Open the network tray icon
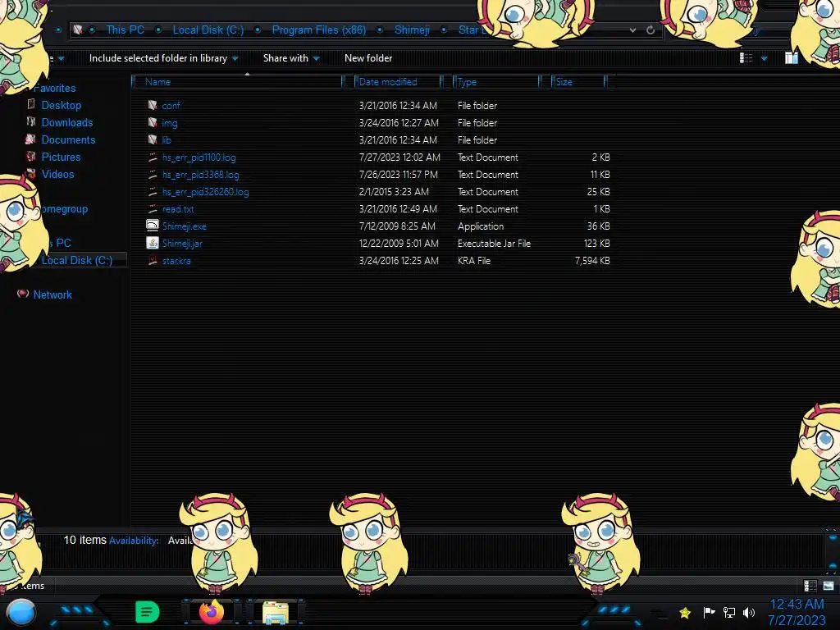Viewport: 840px width, 630px height. coord(729,612)
